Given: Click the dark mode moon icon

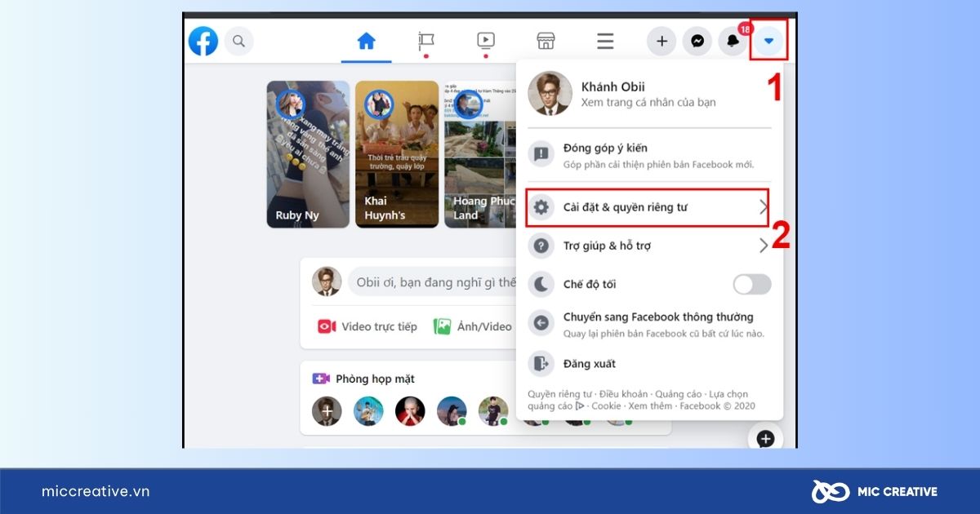Looking at the screenshot, I should (x=541, y=284).
